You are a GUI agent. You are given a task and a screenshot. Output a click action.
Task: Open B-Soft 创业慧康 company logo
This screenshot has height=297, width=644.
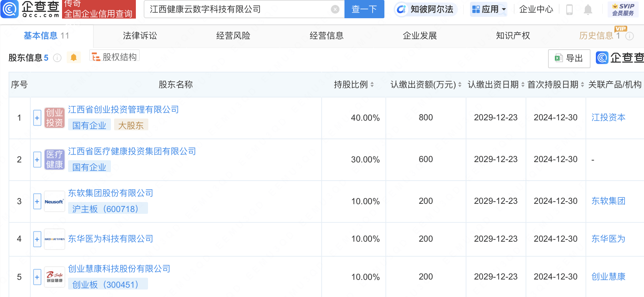[55, 277]
